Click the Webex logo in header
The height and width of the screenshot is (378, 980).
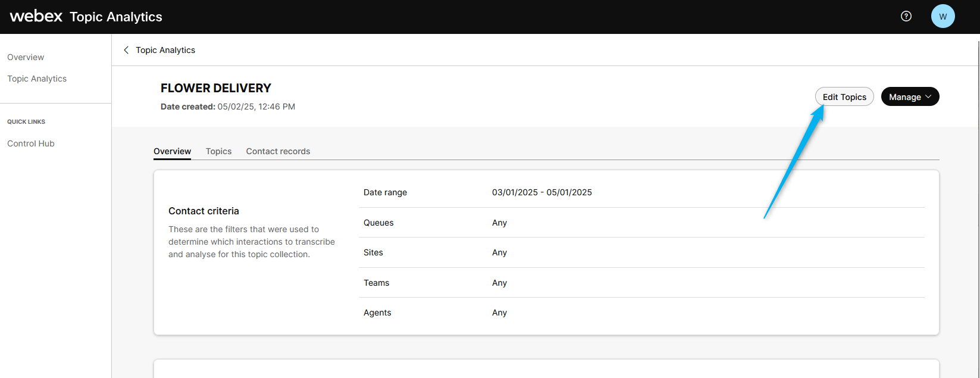36,17
